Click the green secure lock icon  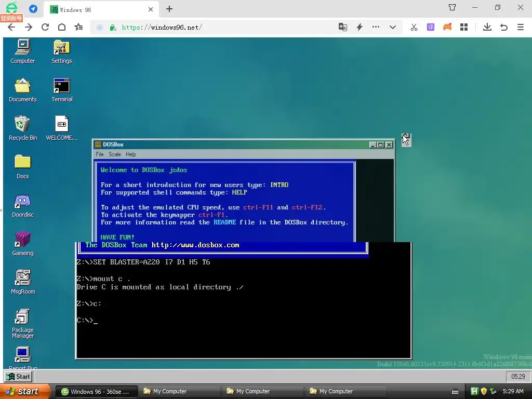(113, 28)
